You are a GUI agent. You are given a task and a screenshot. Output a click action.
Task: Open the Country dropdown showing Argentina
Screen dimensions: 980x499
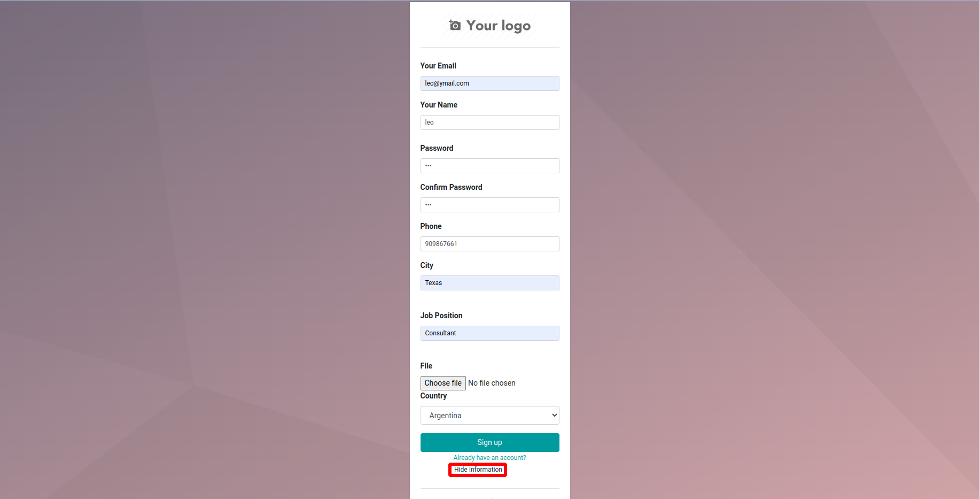pyautogui.click(x=489, y=416)
